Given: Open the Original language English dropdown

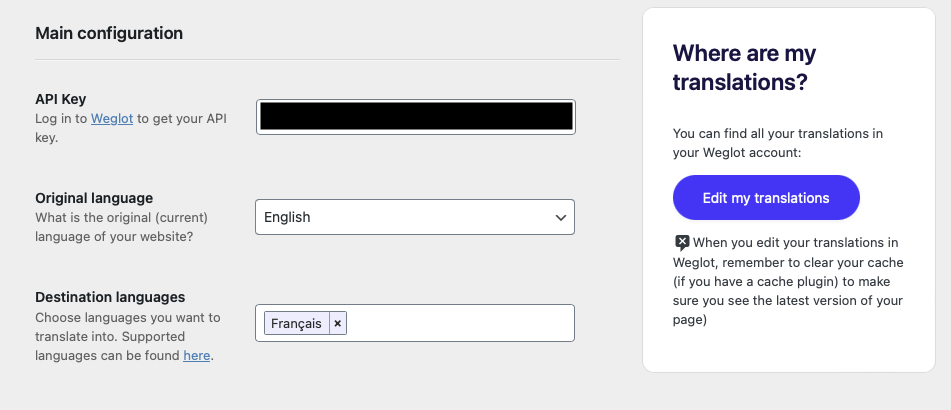Looking at the screenshot, I should 415,217.
